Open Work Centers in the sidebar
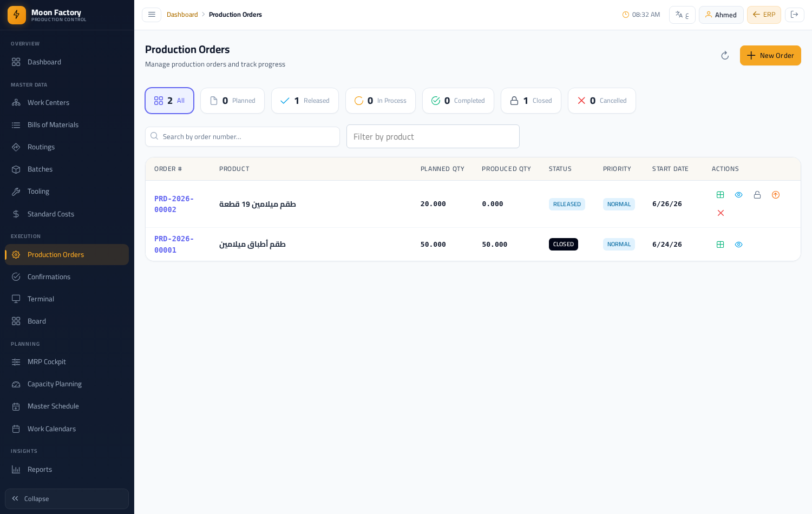The image size is (812, 514). [67, 103]
